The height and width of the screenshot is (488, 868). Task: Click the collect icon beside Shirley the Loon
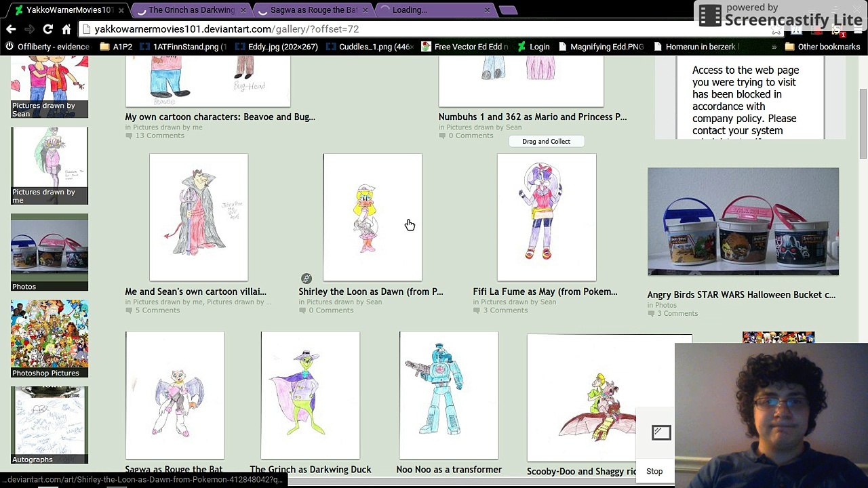(307, 279)
